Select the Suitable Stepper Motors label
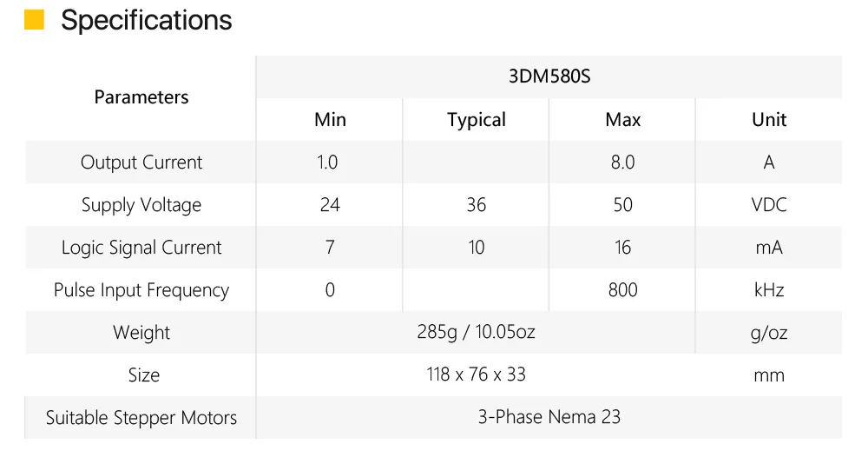 click(x=141, y=418)
